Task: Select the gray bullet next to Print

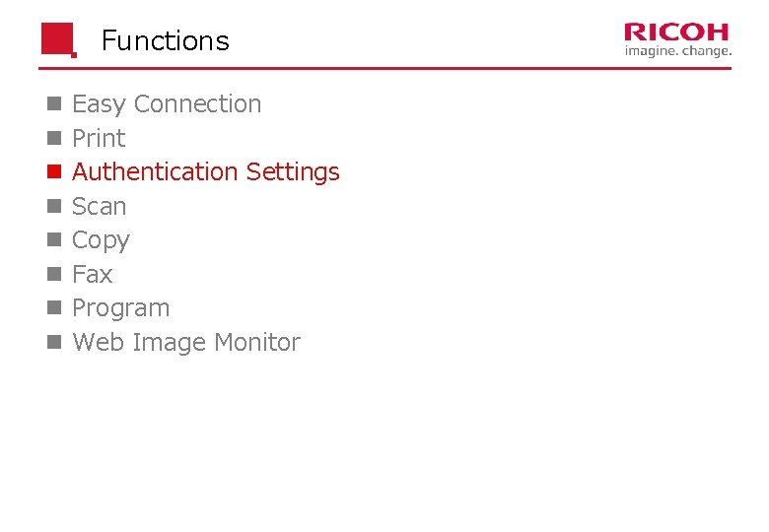Action: pos(54,138)
